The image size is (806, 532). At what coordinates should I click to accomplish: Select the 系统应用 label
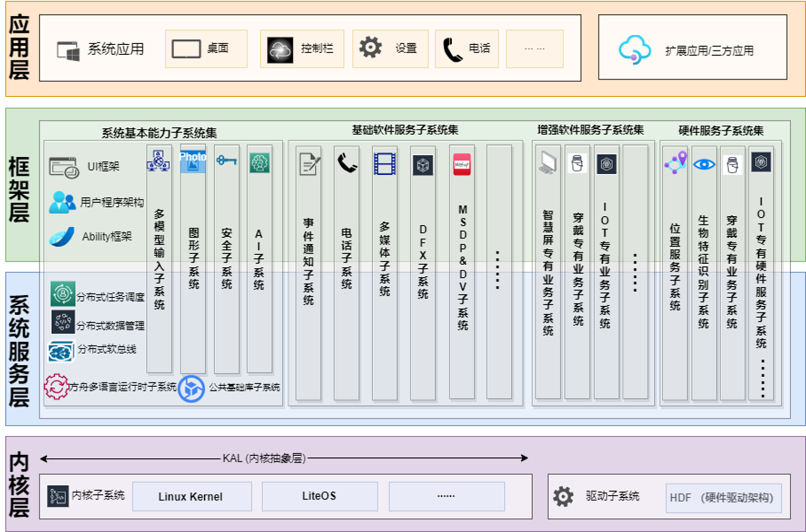click(116, 49)
